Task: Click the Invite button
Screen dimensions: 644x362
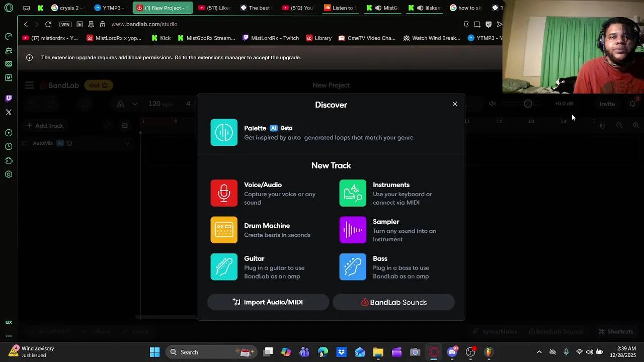Action: pos(607,104)
